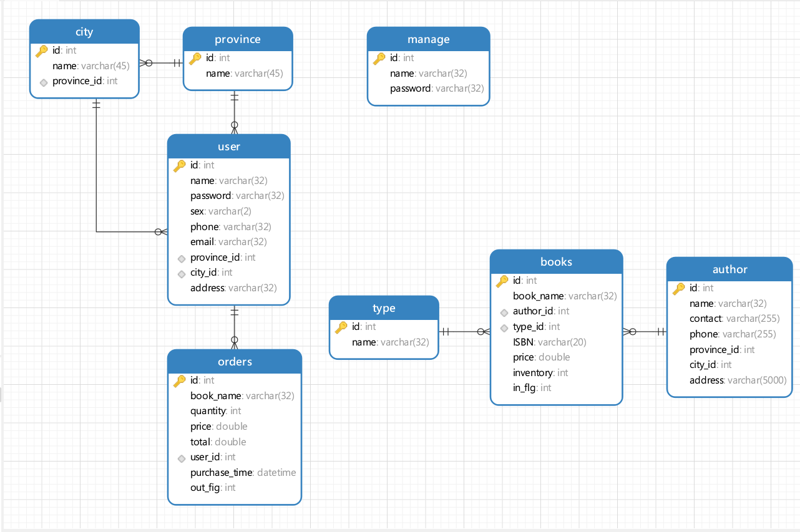Select the city table header

tap(84, 31)
